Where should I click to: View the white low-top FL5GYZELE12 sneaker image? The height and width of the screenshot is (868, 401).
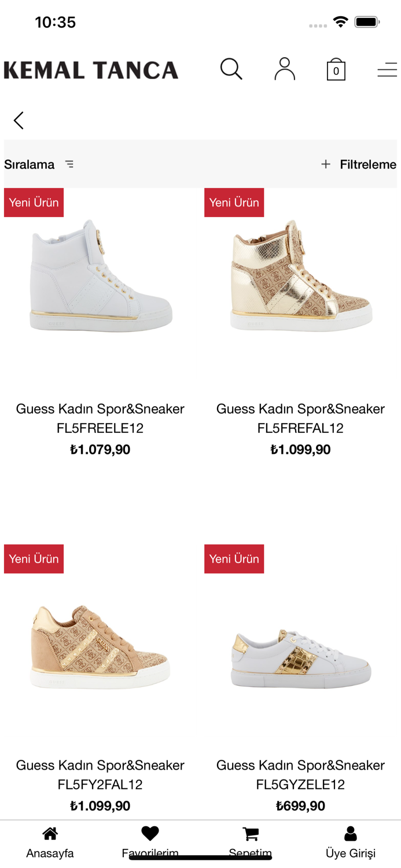[301, 658]
